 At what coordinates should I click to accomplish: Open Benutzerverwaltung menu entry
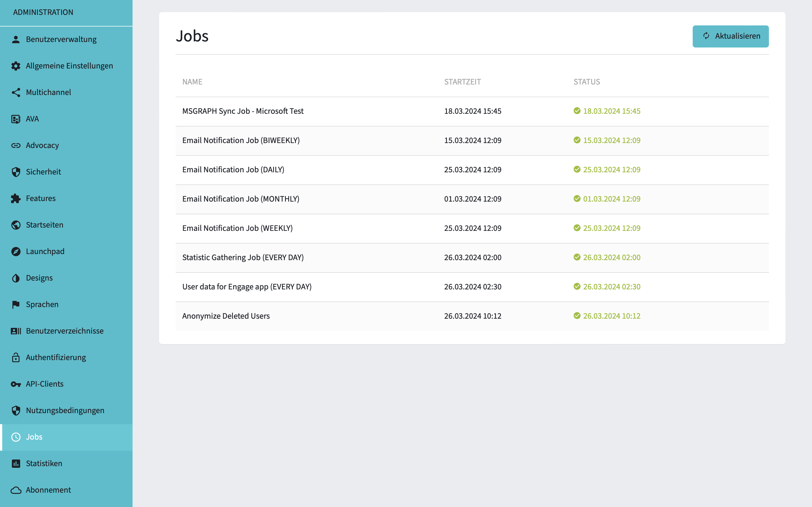coord(66,39)
